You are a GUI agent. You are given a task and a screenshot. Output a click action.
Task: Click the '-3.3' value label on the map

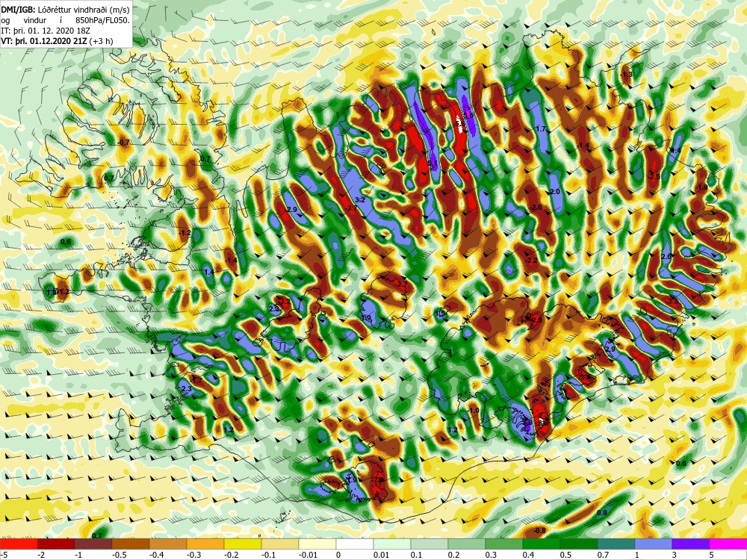coord(672,302)
